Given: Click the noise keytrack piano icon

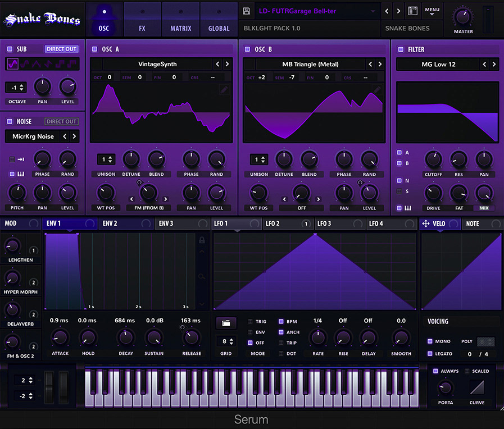Looking at the screenshot, I should click(x=21, y=174).
